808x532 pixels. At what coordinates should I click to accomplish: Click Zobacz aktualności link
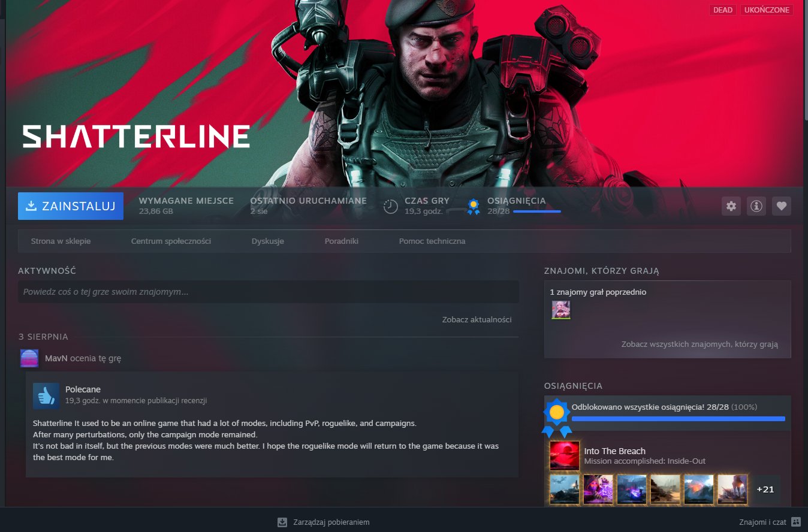point(477,319)
